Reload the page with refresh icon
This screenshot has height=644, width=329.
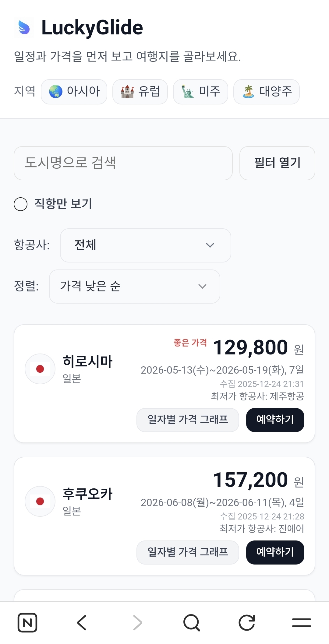[246, 622]
